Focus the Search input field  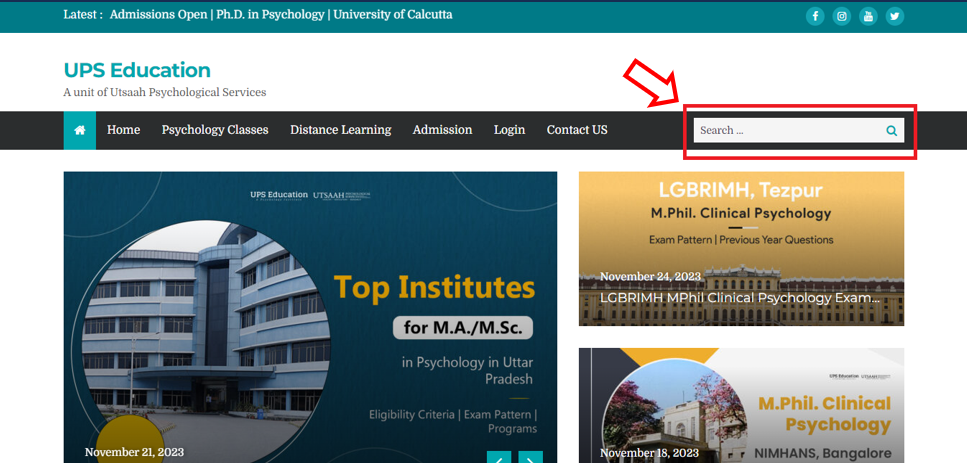pos(799,131)
